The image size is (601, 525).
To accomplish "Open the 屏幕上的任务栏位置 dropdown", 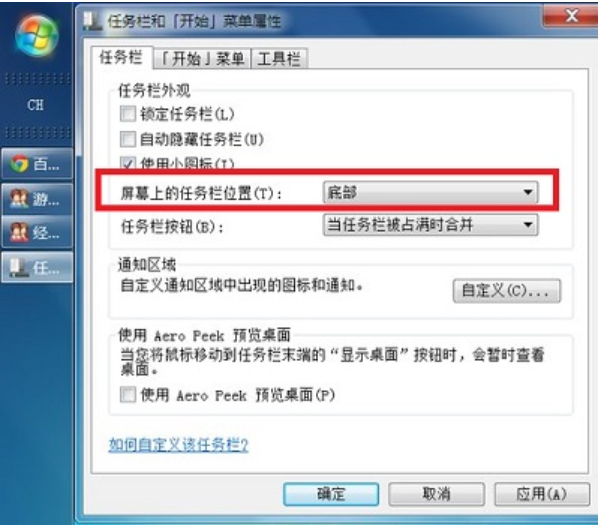I will click(x=430, y=192).
